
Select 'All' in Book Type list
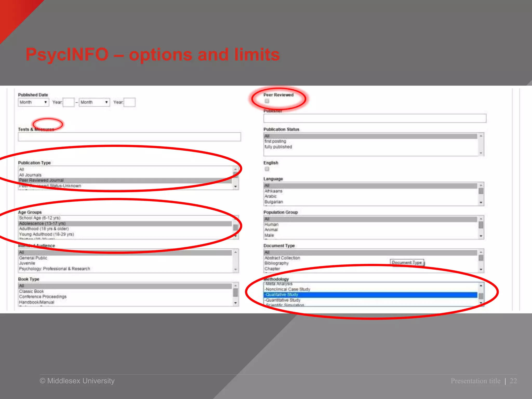(125, 286)
